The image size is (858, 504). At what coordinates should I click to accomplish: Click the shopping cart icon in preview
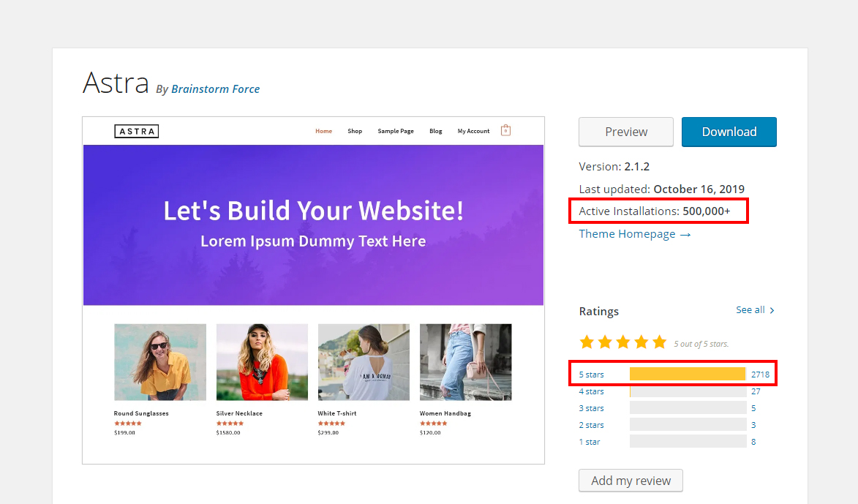click(505, 130)
